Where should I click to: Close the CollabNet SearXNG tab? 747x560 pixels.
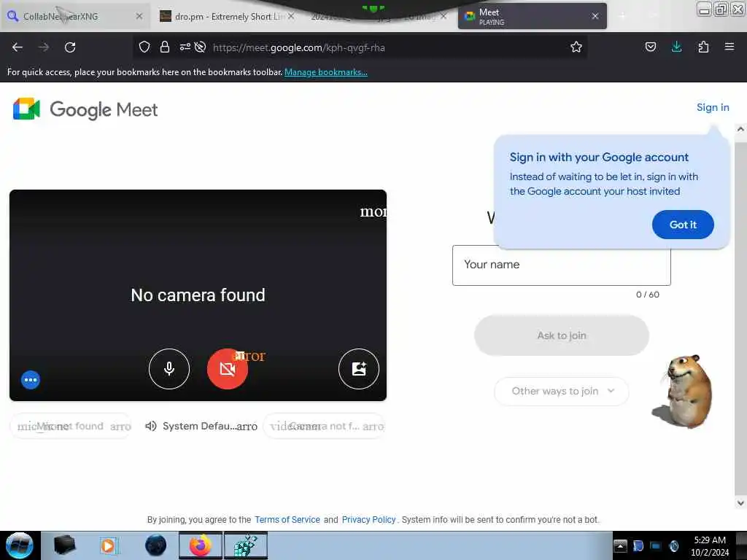click(139, 16)
